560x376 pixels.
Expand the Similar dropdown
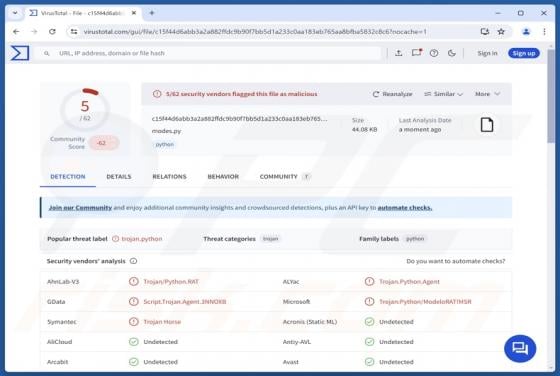click(x=444, y=94)
